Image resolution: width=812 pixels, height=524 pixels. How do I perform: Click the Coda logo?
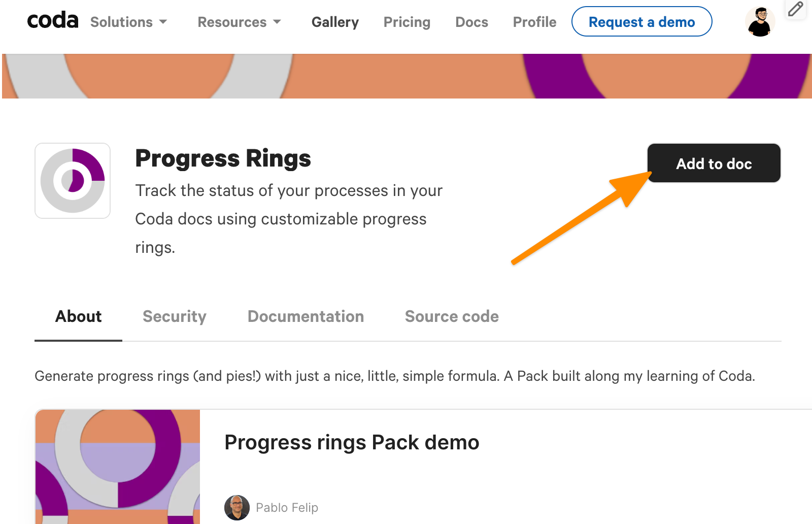tap(53, 21)
